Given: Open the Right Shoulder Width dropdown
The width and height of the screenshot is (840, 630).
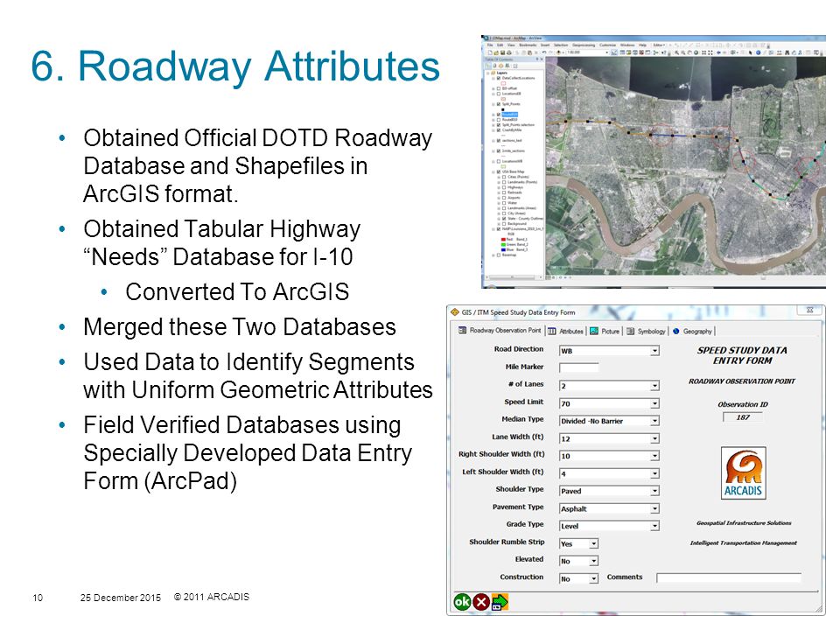Looking at the screenshot, I should tap(654, 456).
